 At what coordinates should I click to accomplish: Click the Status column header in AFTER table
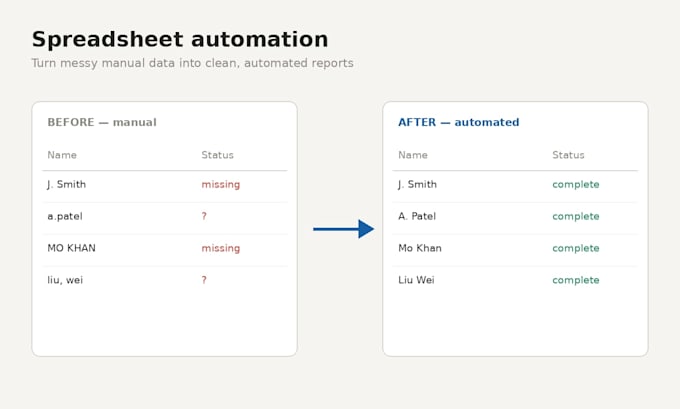click(568, 155)
